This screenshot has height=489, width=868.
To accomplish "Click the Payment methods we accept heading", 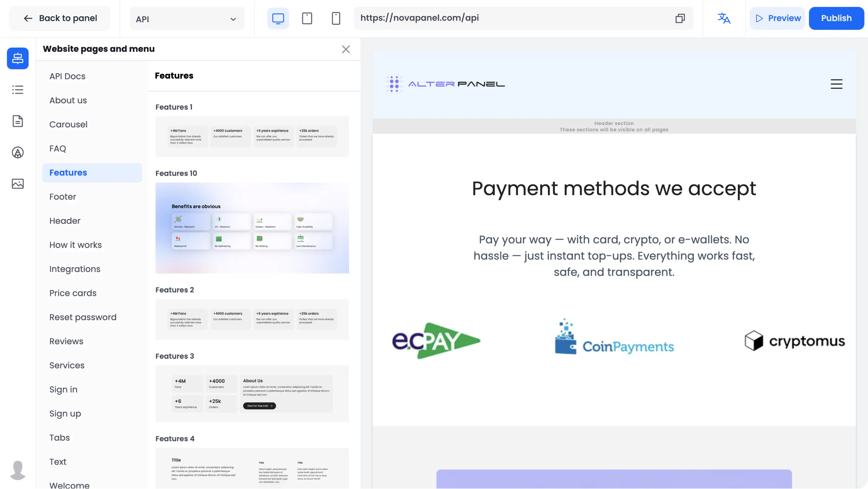I will click(614, 188).
